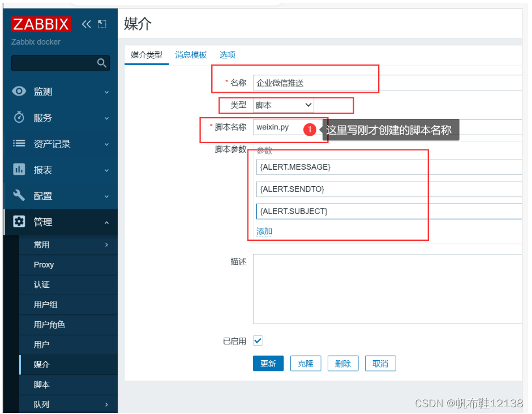Viewport: 532px width, 414px height.
Task: Open Proxy in the 管理 menu
Action: (x=68, y=265)
